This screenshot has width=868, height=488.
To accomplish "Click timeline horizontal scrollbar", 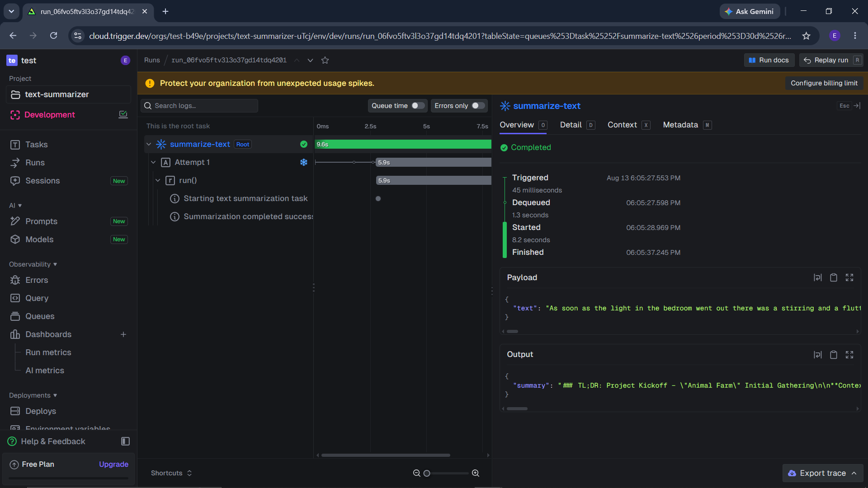I will click(386, 455).
